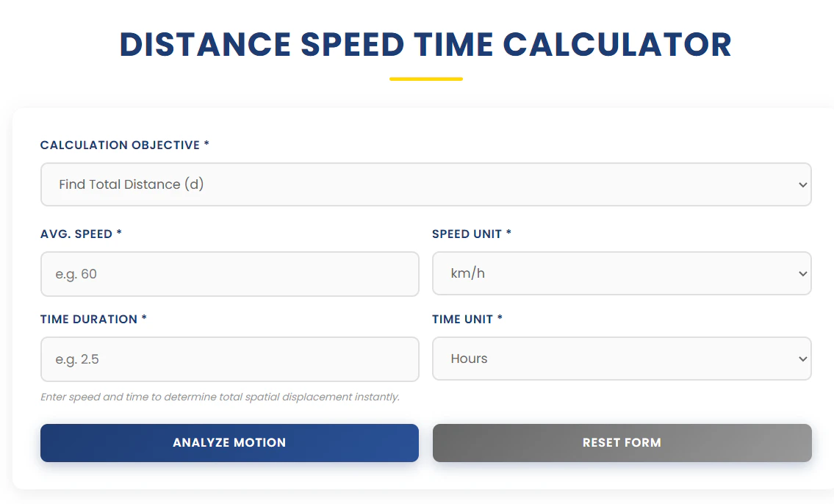
Task: Click inside the Time Duration input field
Action: (229, 359)
